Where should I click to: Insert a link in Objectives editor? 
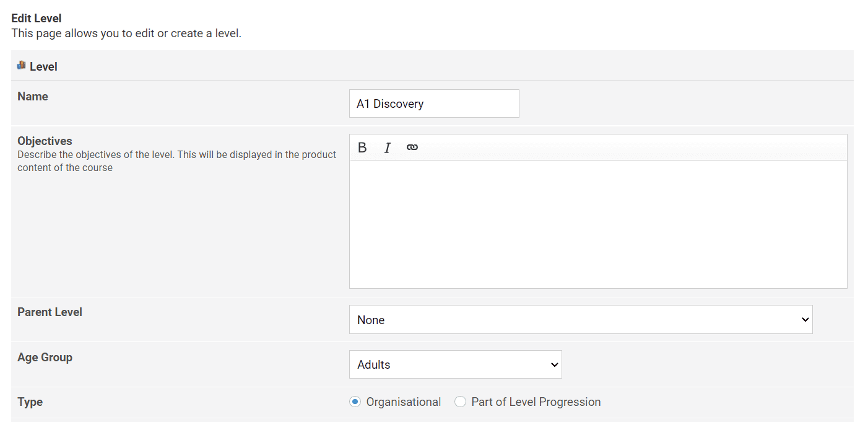pyautogui.click(x=412, y=147)
